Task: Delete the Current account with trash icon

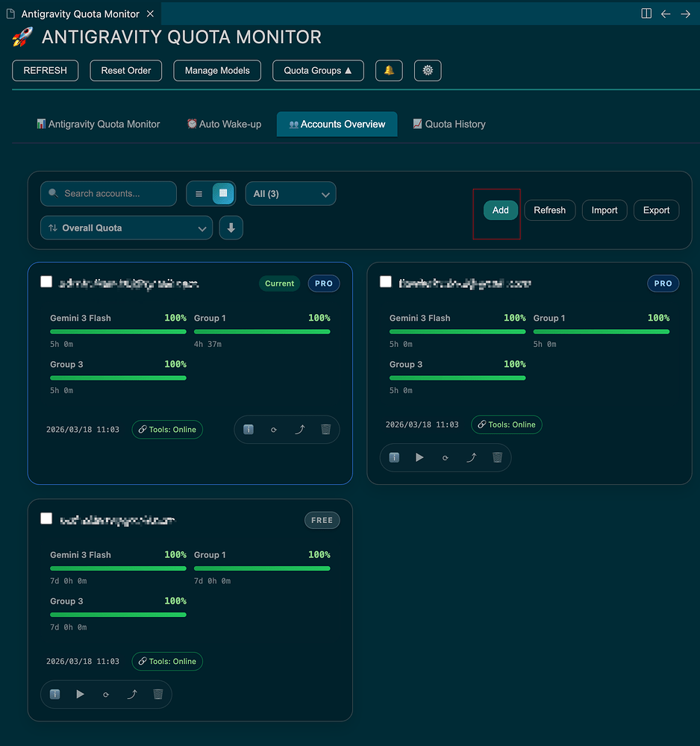Action: tap(325, 430)
